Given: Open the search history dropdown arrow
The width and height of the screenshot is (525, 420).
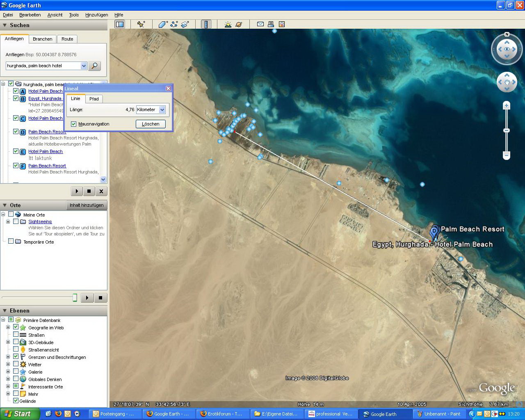Looking at the screenshot, I should 84,66.
